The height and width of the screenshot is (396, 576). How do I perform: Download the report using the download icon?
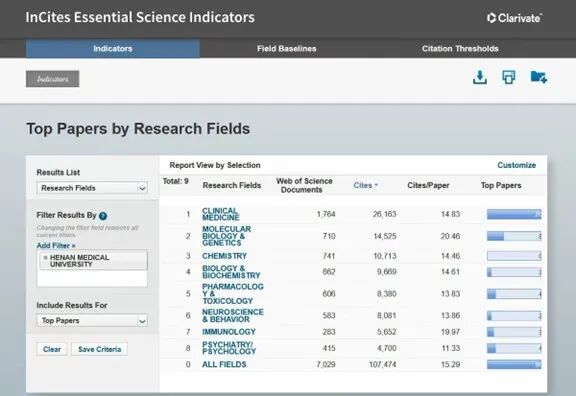point(480,77)
